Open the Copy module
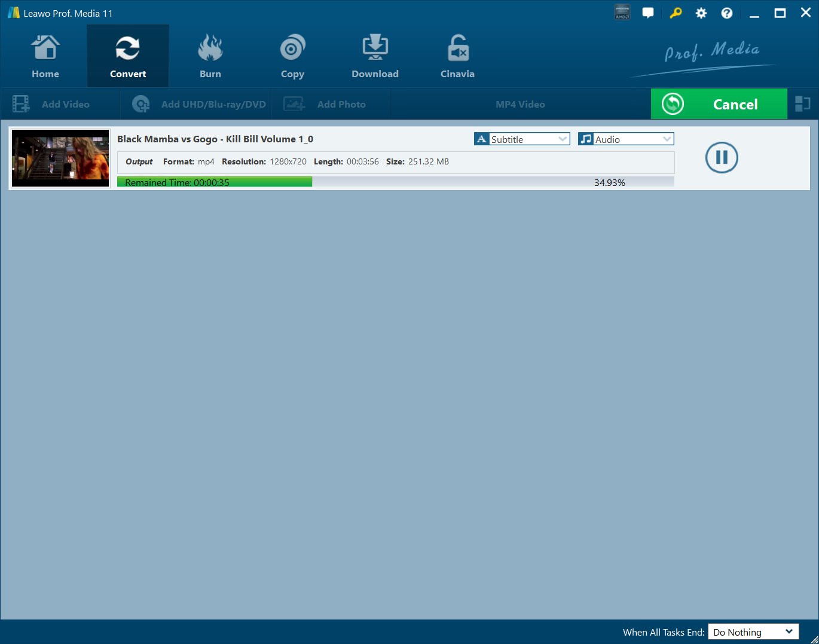 tap(292, 57)
